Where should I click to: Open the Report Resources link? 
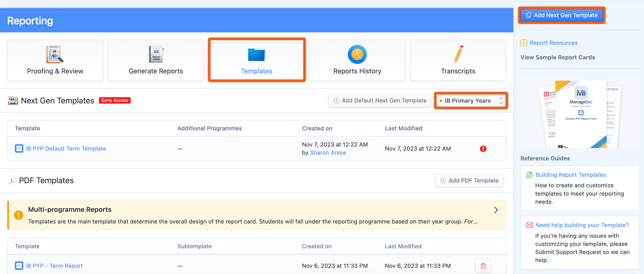[x=553, y=43]
